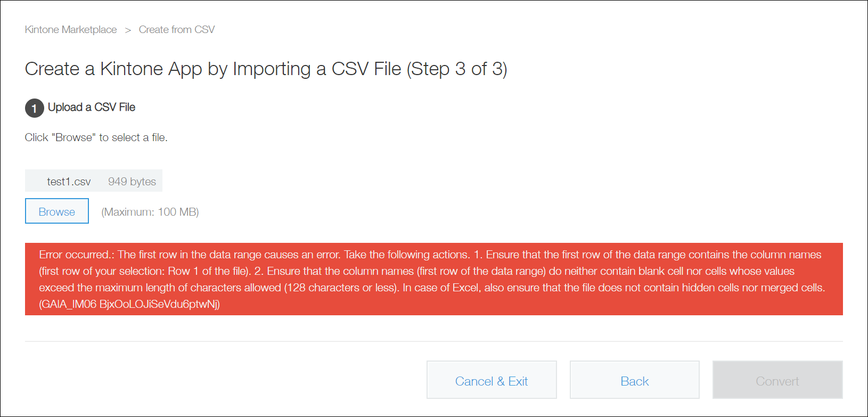Select the Upload a CSV File section header
Viewport: 868px width, 417px height.
click(x=91, y=107)
